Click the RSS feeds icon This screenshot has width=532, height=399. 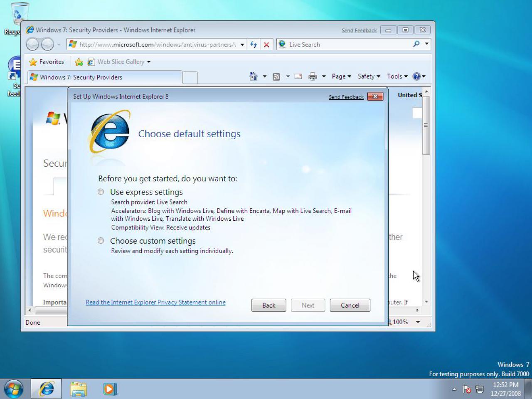tap(276, 76)
